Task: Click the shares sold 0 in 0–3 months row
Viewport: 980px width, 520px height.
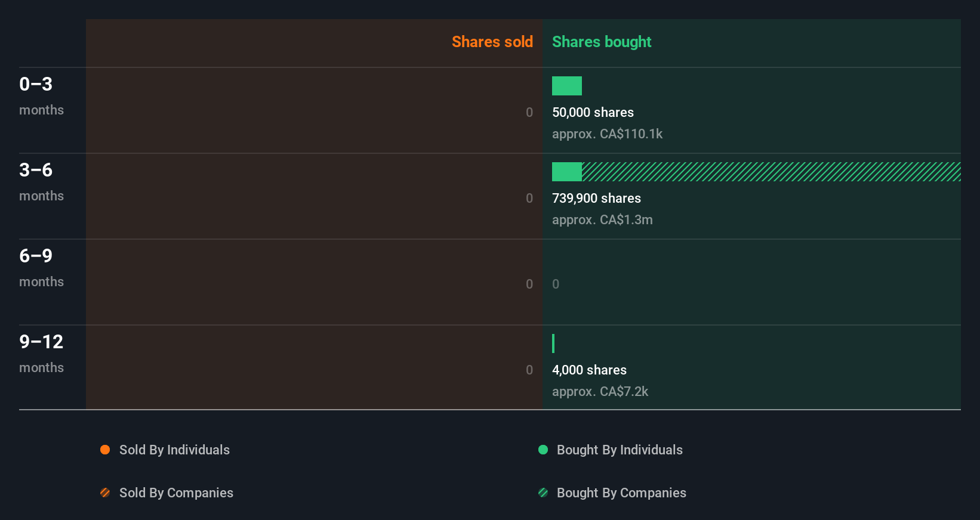Action: point(529,112)
